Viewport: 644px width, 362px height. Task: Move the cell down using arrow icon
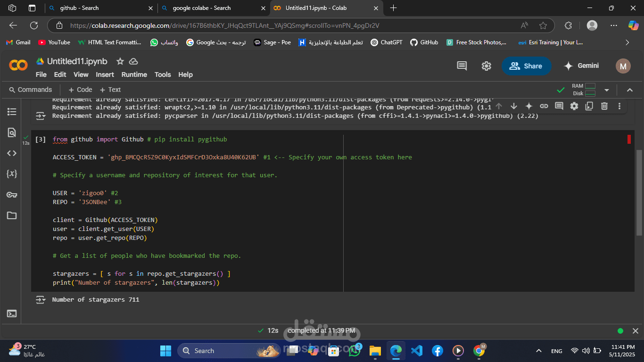[514, 106]
